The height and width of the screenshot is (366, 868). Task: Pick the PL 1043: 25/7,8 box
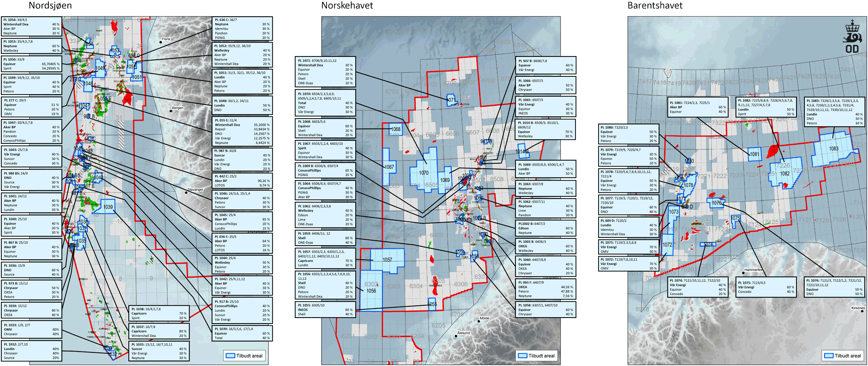31,157
